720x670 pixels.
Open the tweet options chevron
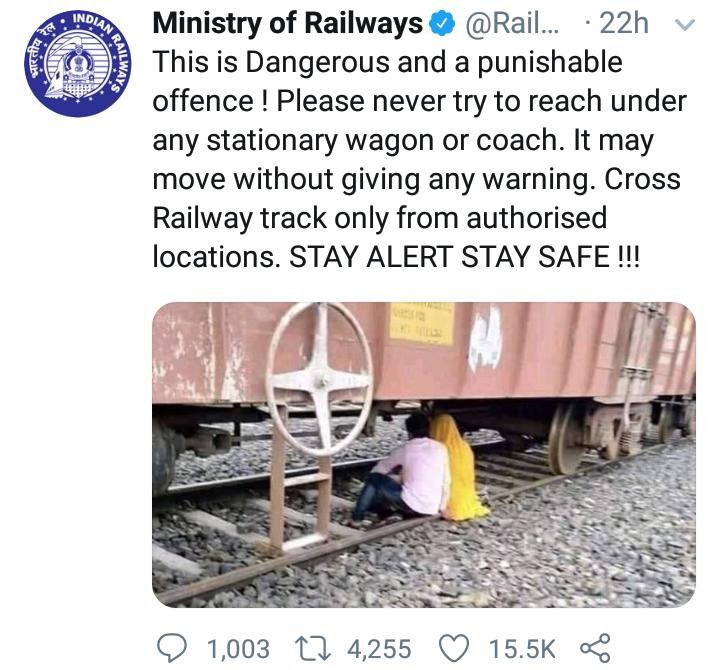(x=685, y=24)
